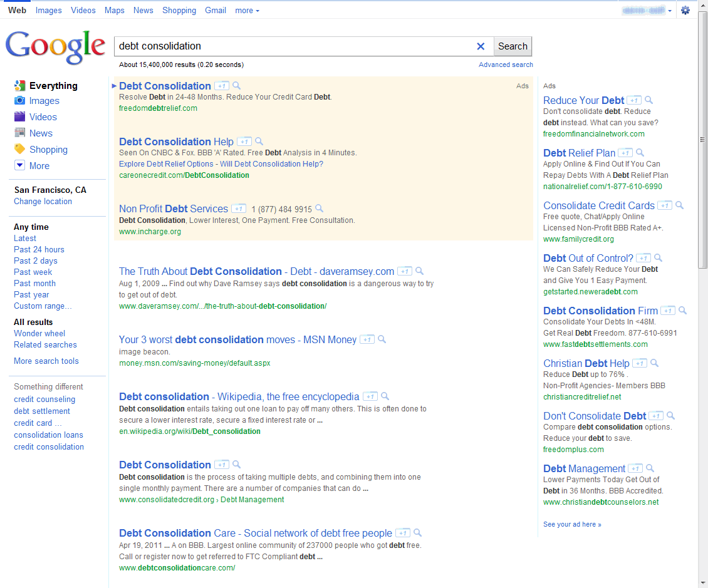
Task: Open 'The Truth About Debt Consolidation' result
Action: point(256,271)
